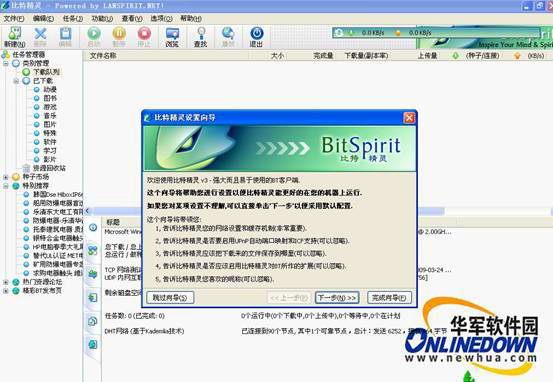Click the 资源回收站 recycle bin icon in tree
The image size is (553, 382).
point(26,168)
